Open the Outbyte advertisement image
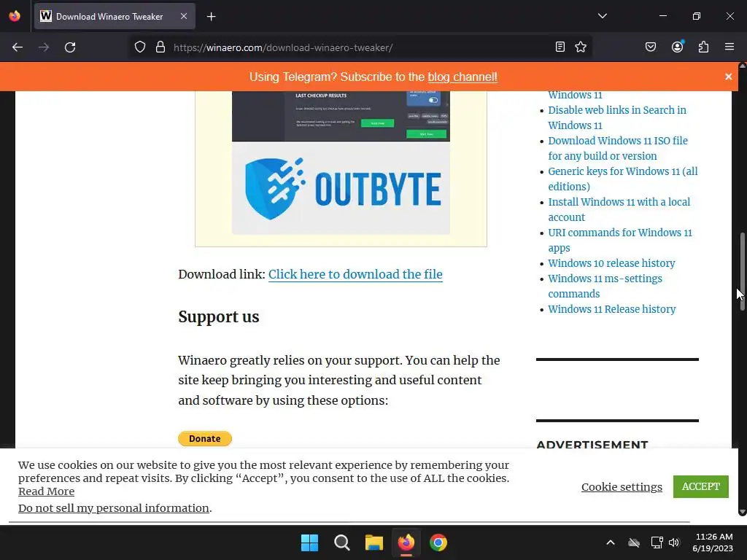 point(341,163)
